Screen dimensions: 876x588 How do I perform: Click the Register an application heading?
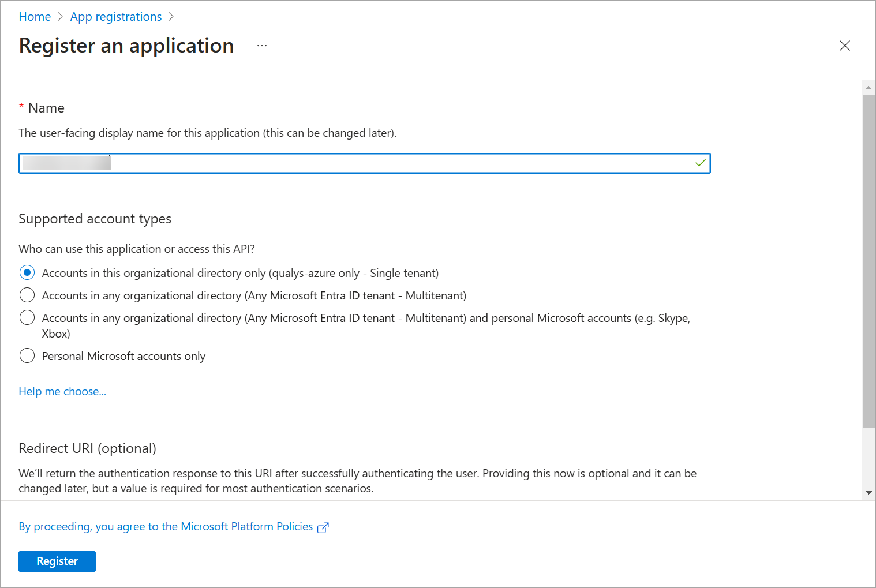point(126,46)
